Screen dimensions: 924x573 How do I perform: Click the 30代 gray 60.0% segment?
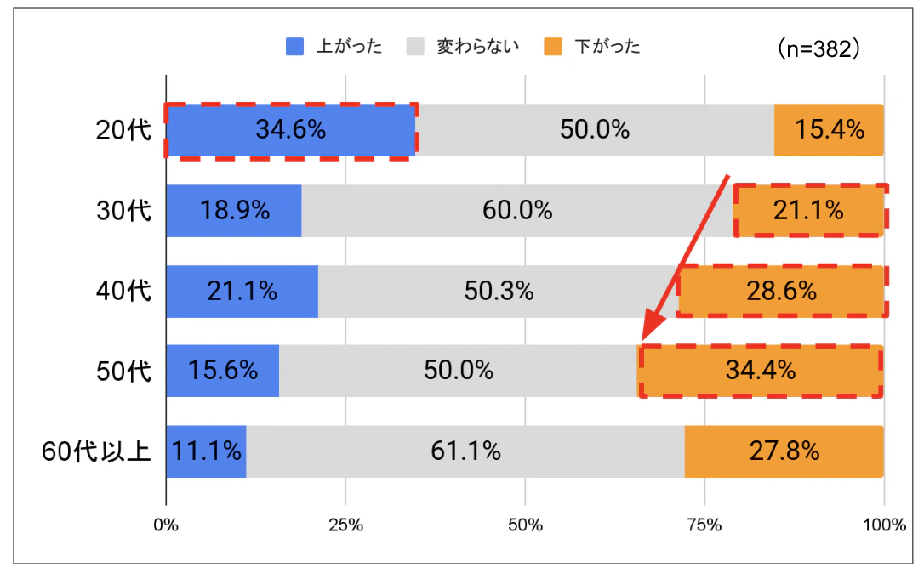tap(517, 211)
